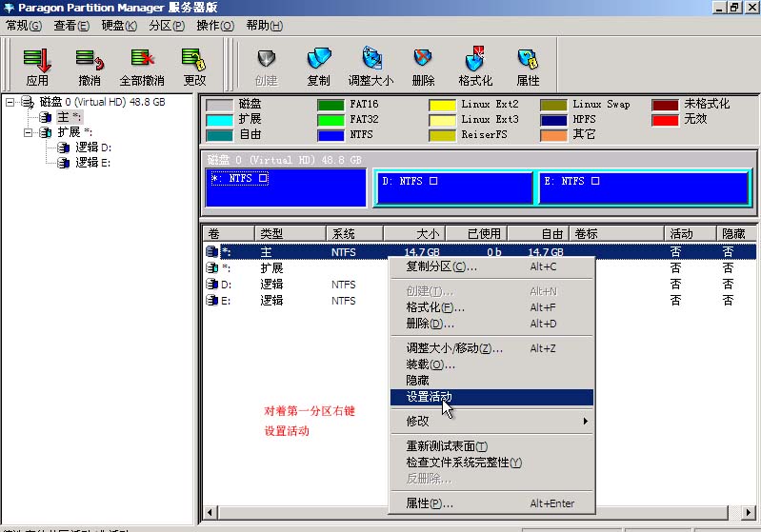Click the E: NTFS block in disk map
The image size is (761, 532).
(x=643, y=187)
